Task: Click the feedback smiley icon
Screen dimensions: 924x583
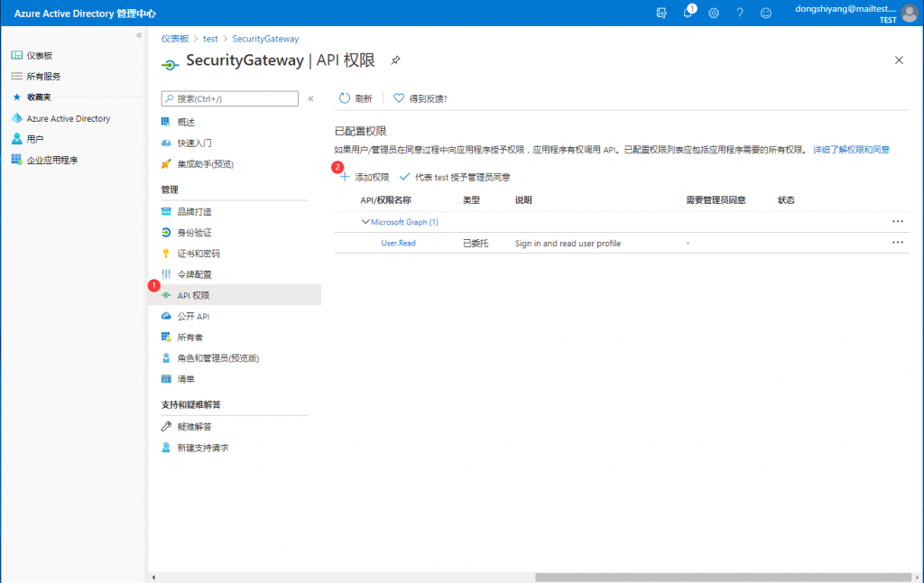Action: click(x=765, y=13)
